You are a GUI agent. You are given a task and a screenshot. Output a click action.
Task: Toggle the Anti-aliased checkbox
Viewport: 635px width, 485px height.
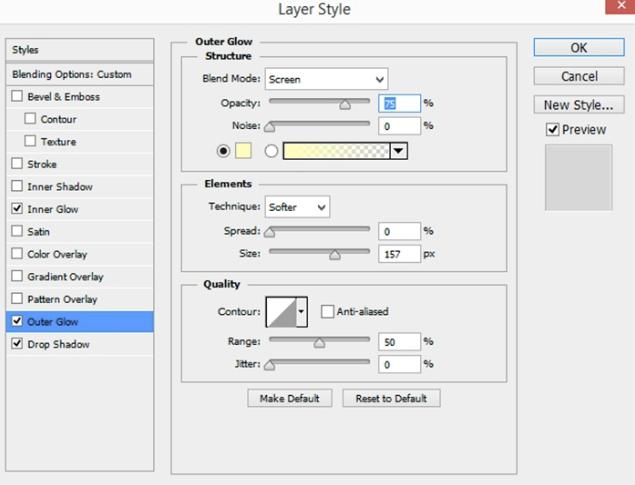point(327,311)
